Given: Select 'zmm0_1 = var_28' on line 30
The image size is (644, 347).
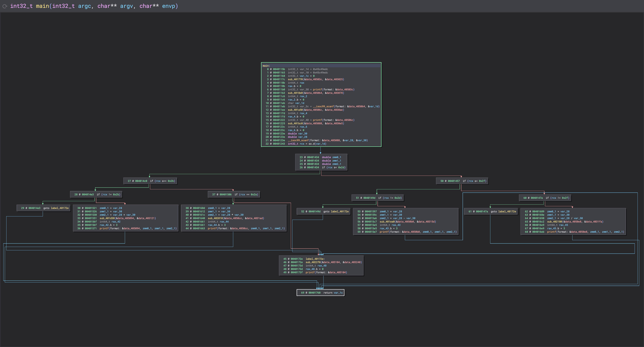Looking at the screenshot, I should 111,208.
